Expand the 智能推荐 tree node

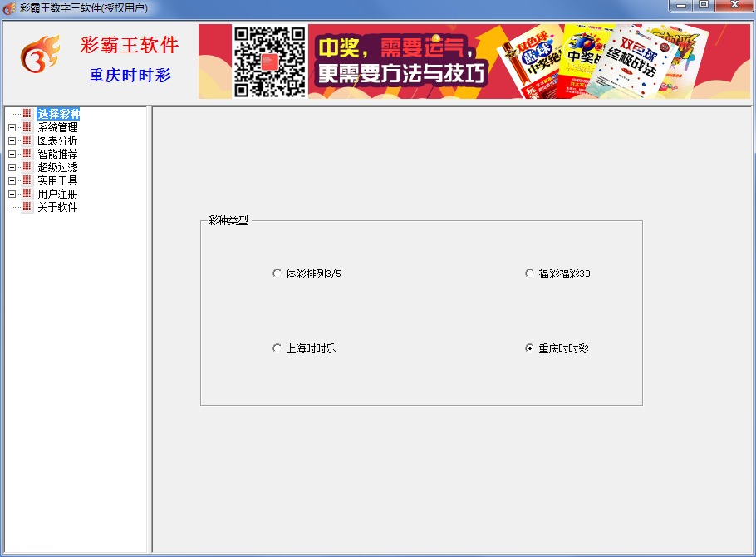click(12, 154)
